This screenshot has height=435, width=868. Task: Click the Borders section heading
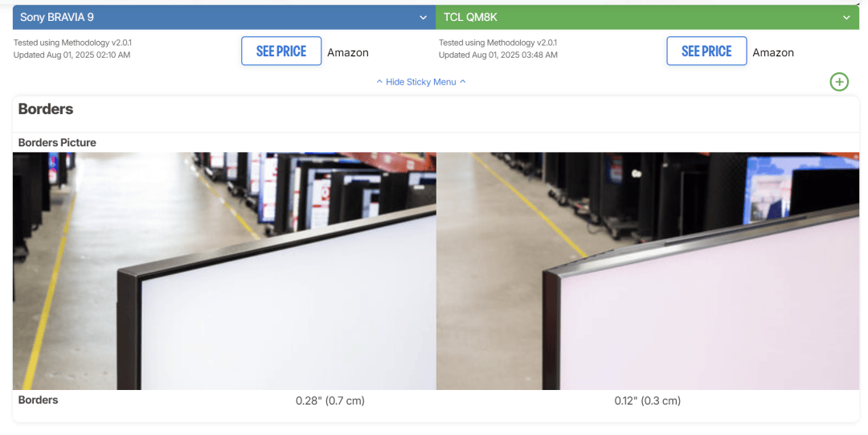tap(45, 109)
